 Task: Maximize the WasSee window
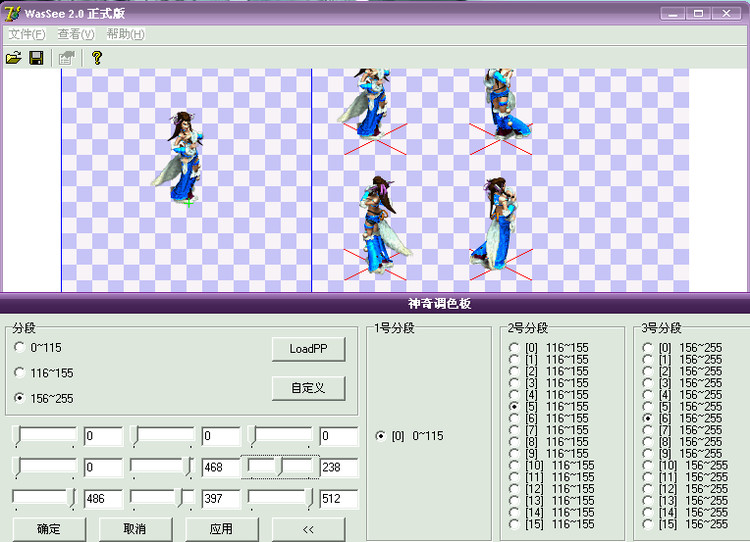coord(698,13)
